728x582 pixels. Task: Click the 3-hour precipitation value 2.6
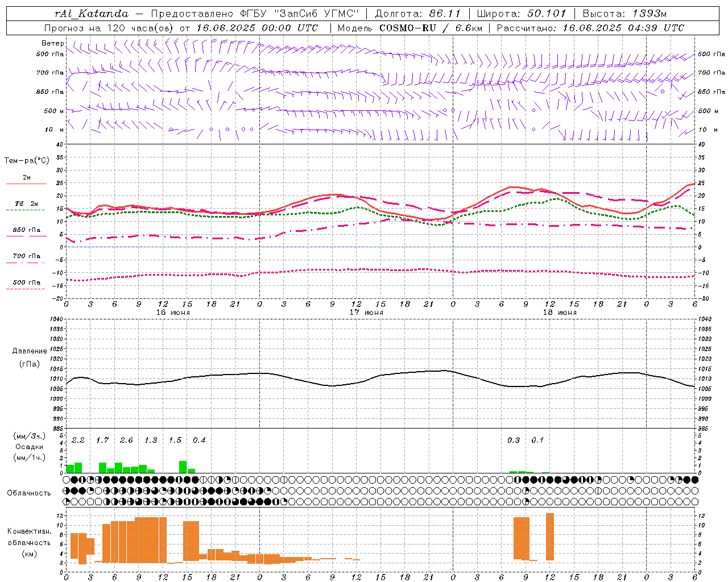pos(126,440)
